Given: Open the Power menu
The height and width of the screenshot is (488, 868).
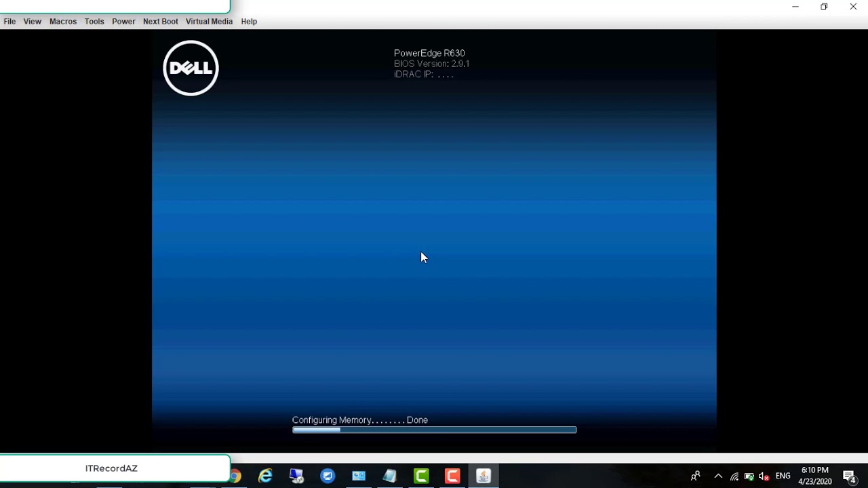Looking at the screenshot, I should [x=123, y=22].
